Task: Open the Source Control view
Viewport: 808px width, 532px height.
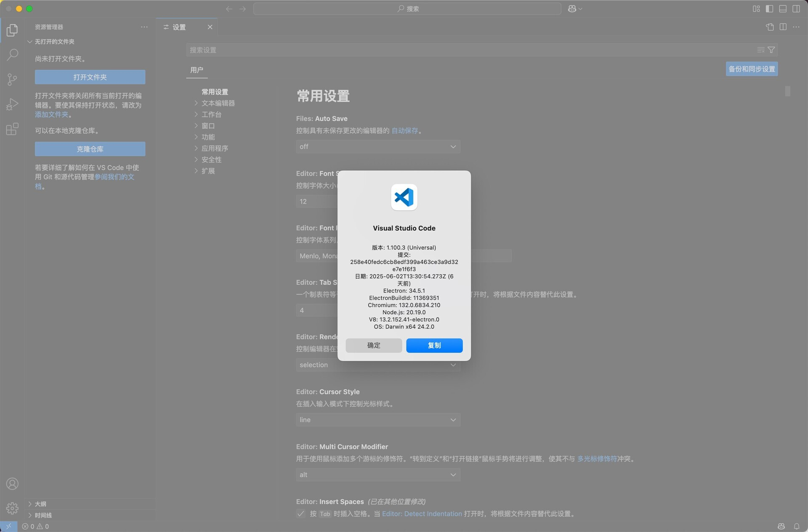Action: point(12,79)
